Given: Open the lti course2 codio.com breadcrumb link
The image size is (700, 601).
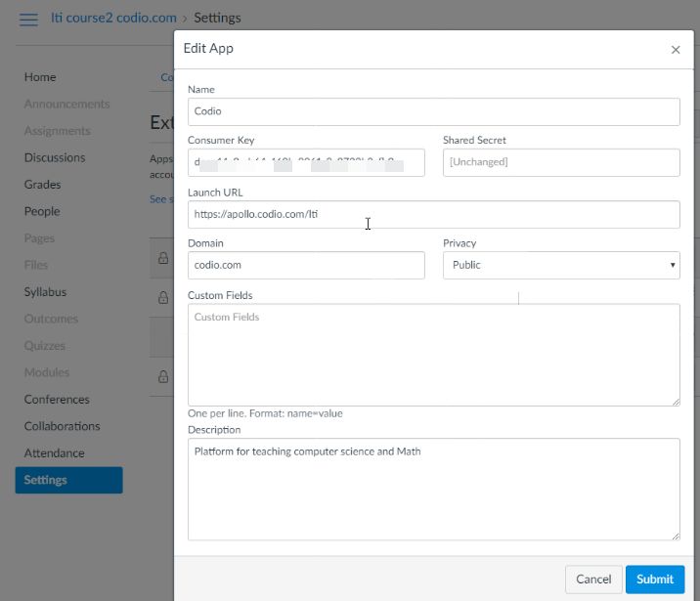Looking at the screenshot, I should click(113, 18).
